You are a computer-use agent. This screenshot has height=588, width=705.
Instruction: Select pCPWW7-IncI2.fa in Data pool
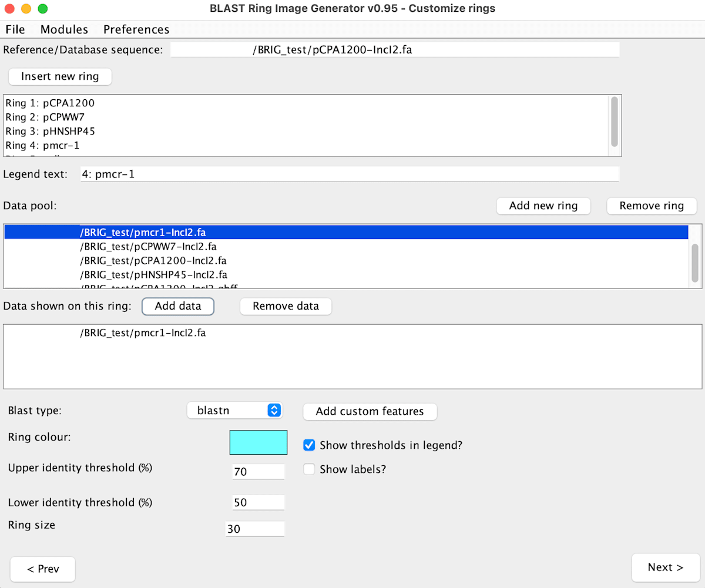pos(346,246)
